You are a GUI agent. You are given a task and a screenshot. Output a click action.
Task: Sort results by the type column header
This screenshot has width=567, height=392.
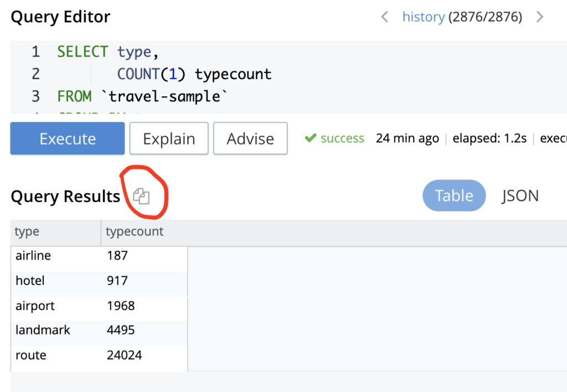click(26, 231)
